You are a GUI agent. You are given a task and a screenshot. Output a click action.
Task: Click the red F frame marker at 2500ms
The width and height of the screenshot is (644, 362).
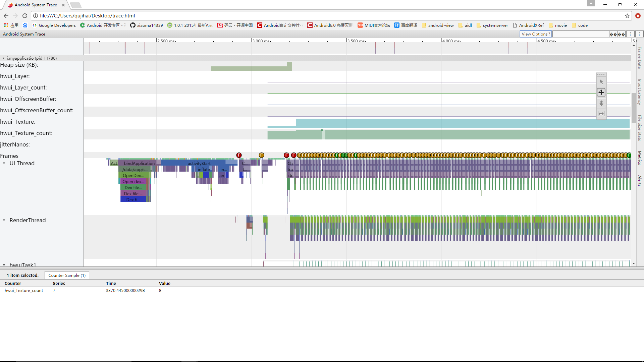(x=239, y=155)
